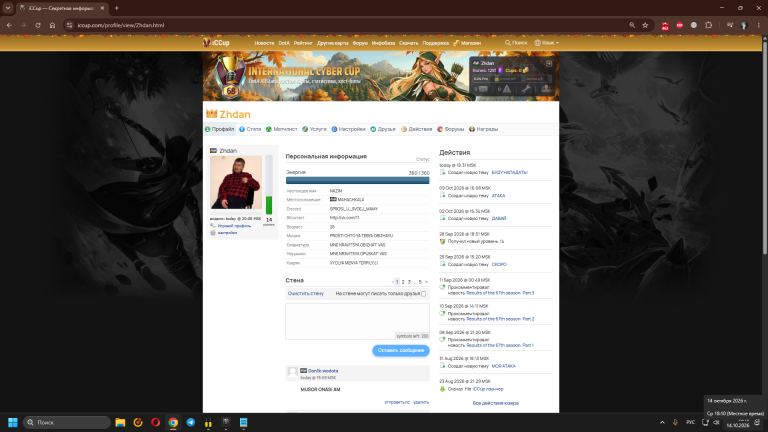This screenshot has height=432, width=768.
Task: Open the настройки link under avatar
Action: point(227,233)
